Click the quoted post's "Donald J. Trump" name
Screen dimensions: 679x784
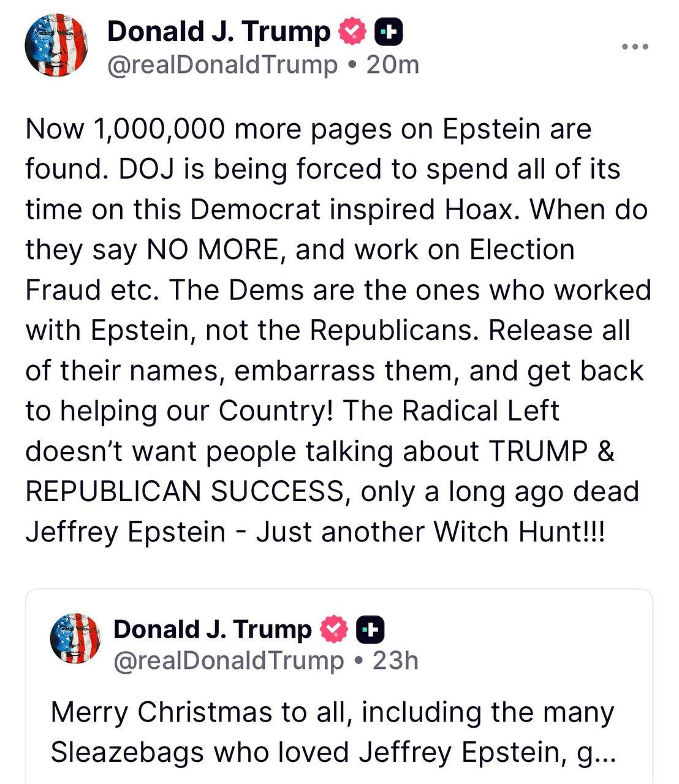click(x=212, y=629)
